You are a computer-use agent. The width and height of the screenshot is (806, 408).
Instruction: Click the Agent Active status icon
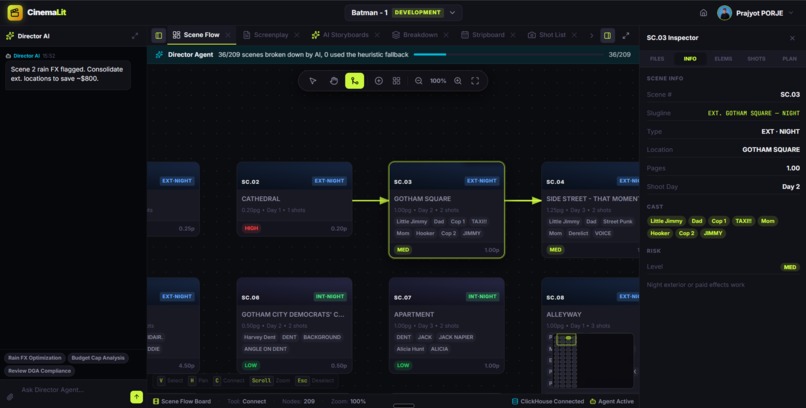point(593,401)
